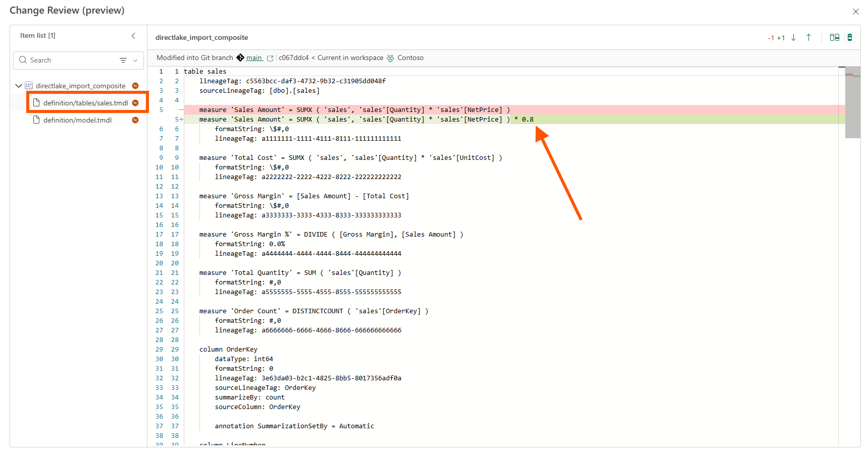This screenshot has height=456, width=868.
Task: Switch to side-by-side diff view
Action: coord(835,37)
